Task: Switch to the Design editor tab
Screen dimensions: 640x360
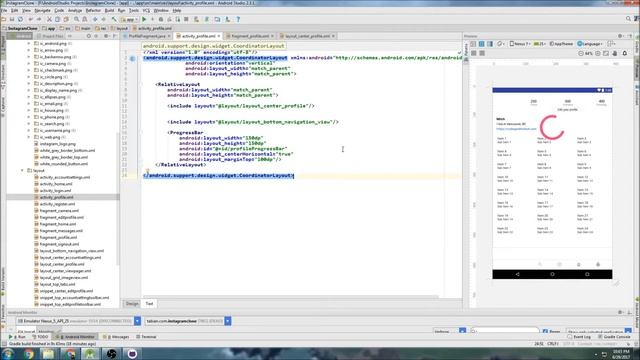Action: (132, 304)
